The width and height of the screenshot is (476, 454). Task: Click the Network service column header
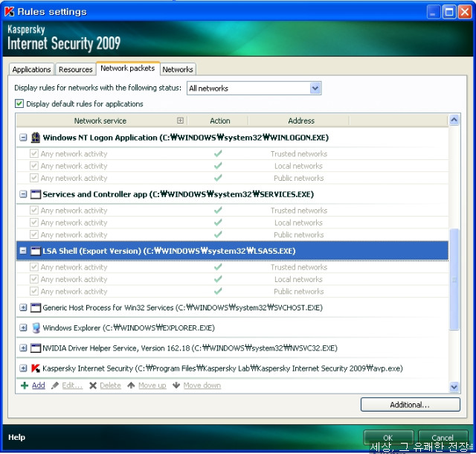[x=101, y=121]
